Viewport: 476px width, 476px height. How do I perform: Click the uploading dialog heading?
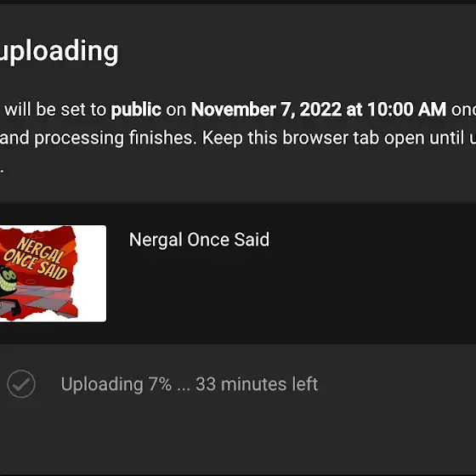[x=59, y=51]
